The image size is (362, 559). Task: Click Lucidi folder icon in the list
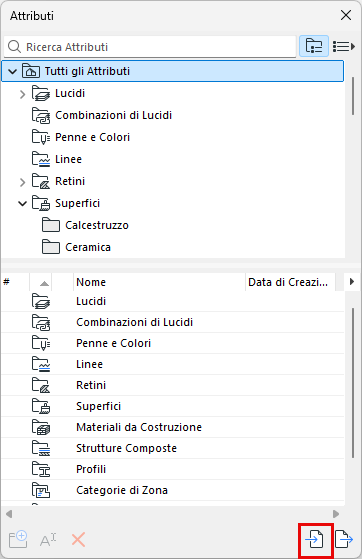[x=41, y=301]
